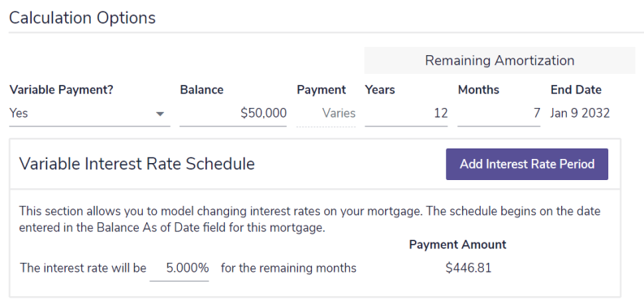Image resolution: width=644 pixels, height=305 pixels.
Task: Click the Add Interest Rate Period button
Action: [527, 164]
